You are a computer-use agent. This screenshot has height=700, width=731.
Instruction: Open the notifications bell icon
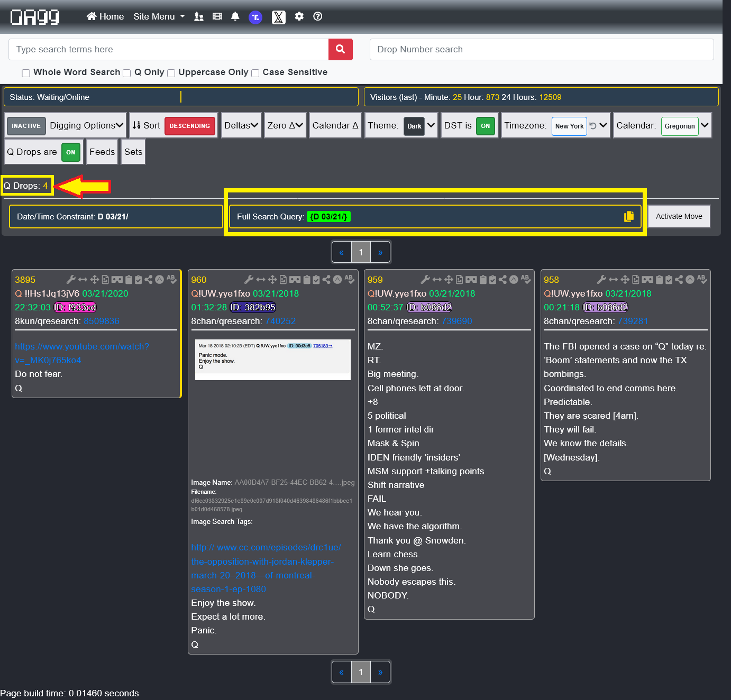point(235,16)
